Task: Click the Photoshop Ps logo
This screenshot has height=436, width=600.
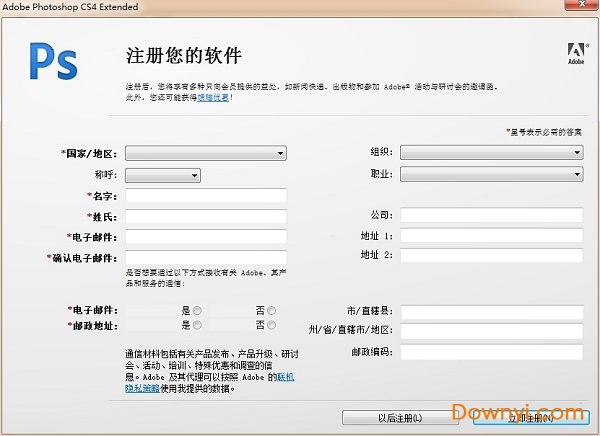Action: [x=54, y=61]
